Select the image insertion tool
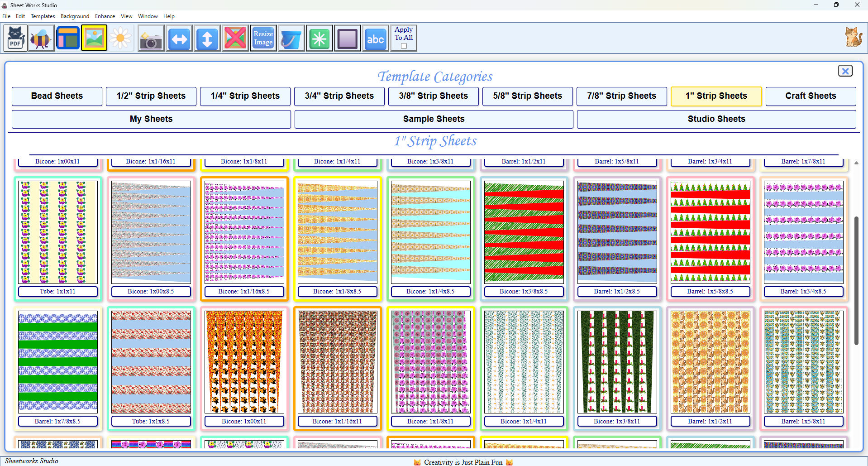This screenshot has width=868, height=466. click(x=94, y=38)
